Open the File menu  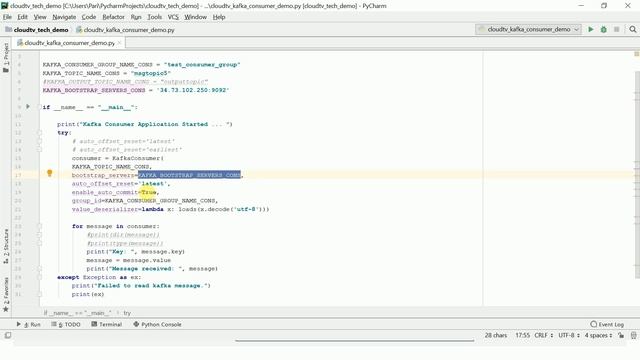(7, 17)
